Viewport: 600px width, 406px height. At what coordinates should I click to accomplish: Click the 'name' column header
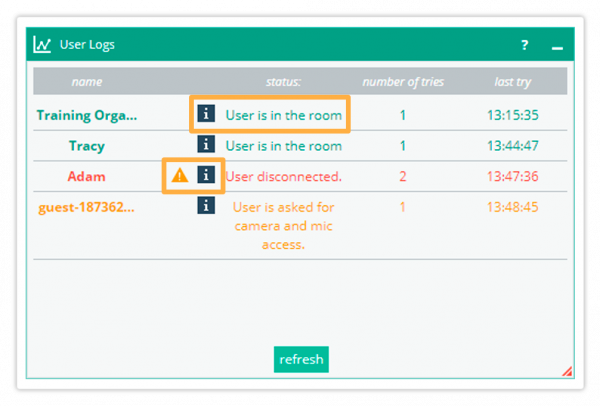pos(87,82)
